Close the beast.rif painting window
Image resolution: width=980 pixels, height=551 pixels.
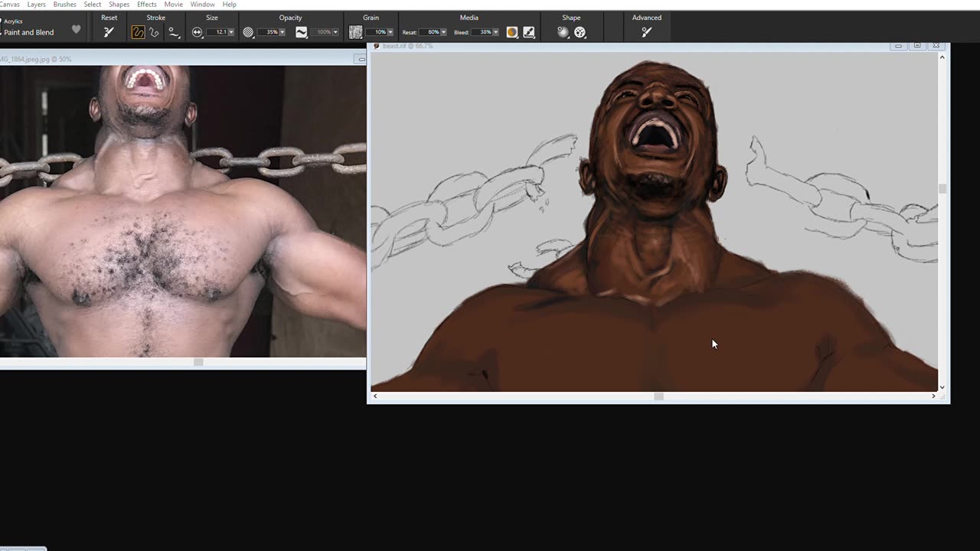coord(936,46)
